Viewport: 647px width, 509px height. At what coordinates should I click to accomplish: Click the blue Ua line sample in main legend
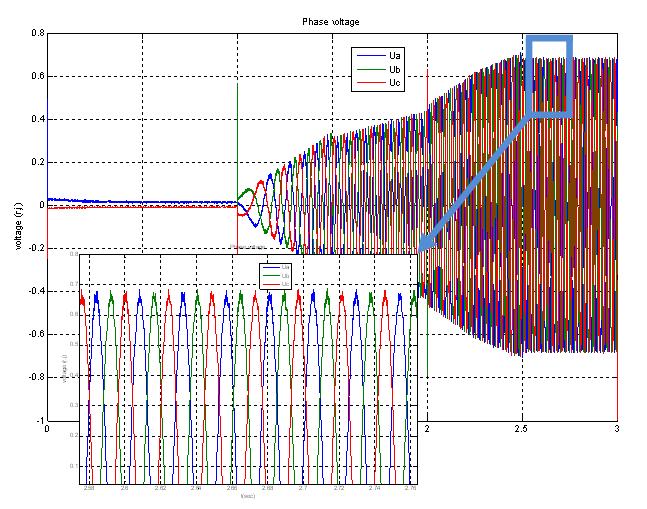[x=371, y=56]
